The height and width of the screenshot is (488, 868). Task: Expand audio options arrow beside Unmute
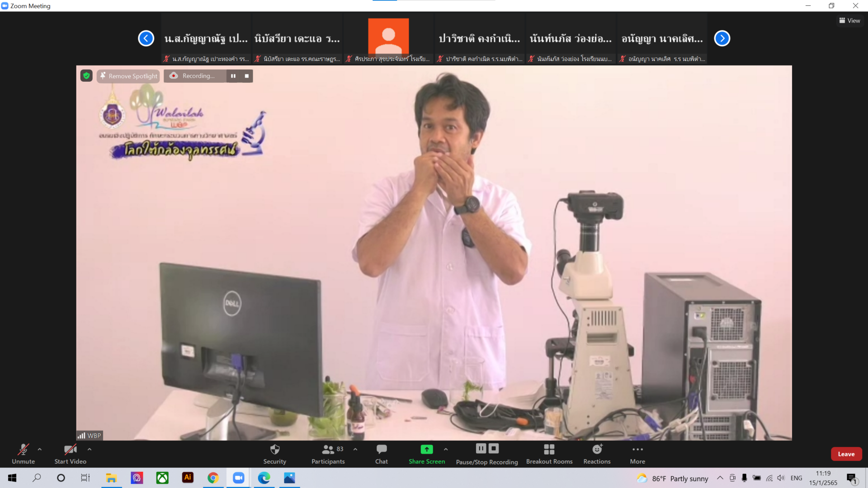(40, 449)
